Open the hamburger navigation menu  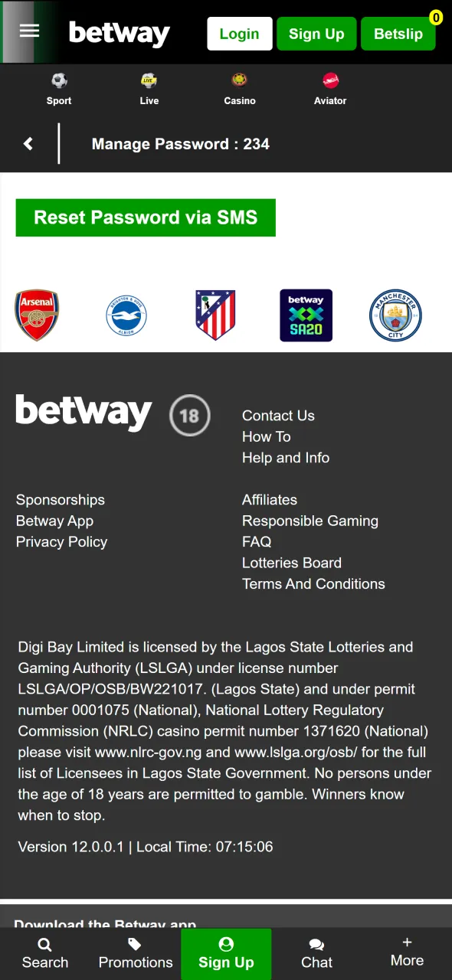29,31
